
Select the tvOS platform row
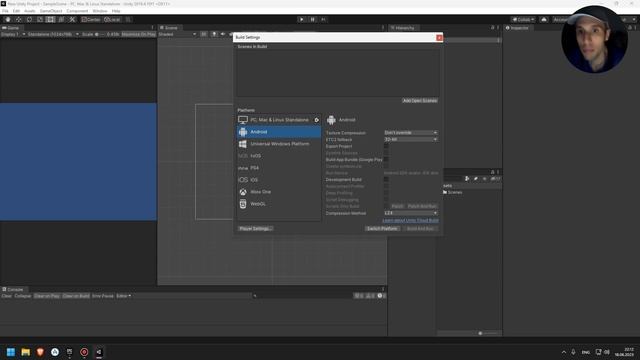tap(279, 156)
